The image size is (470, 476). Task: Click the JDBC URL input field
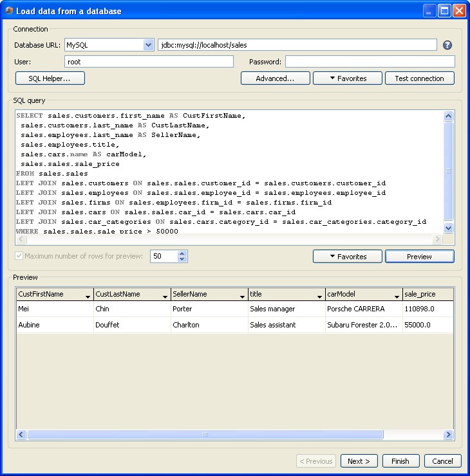tap(297, 45)
